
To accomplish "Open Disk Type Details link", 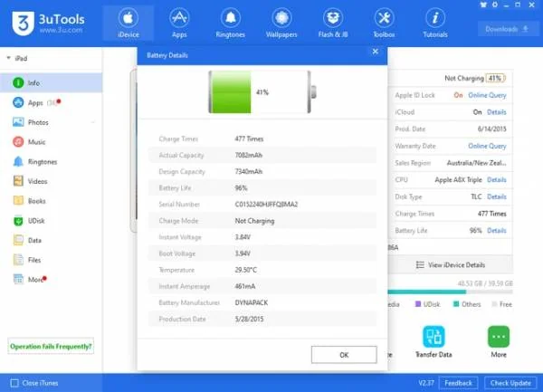I will coord(496,196).
